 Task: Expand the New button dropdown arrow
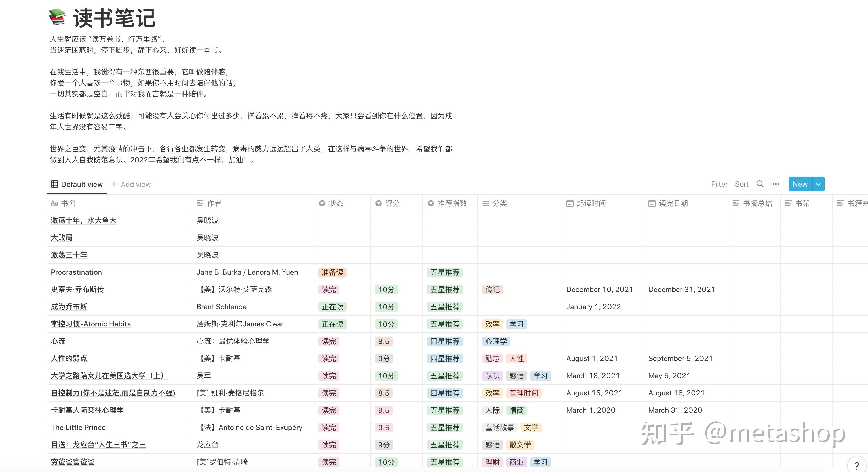point(818,184)
